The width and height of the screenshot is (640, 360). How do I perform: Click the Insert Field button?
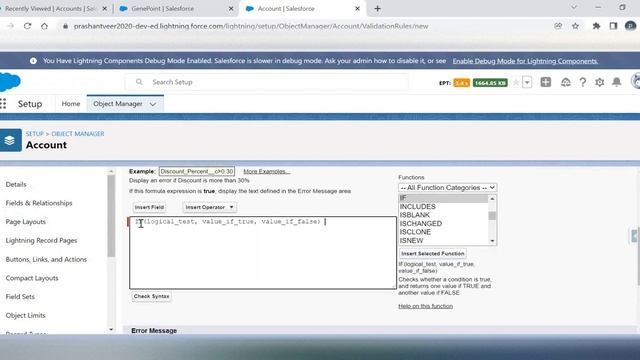(149, 207)
